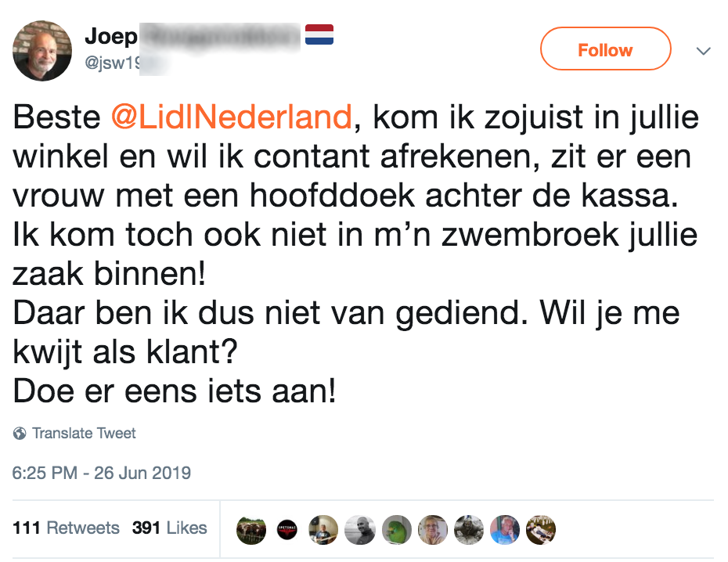View the 391 Likes list
728x562 pixels.
coord(170,528)
